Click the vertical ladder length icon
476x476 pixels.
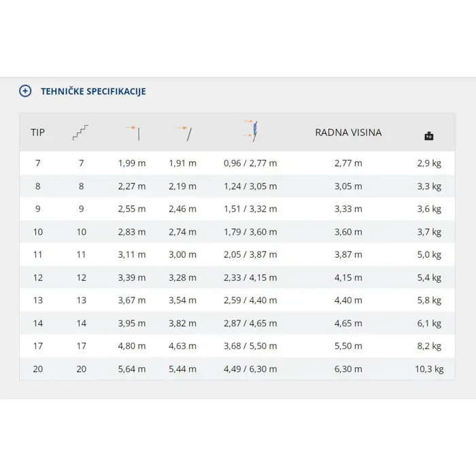pos(132,132)
